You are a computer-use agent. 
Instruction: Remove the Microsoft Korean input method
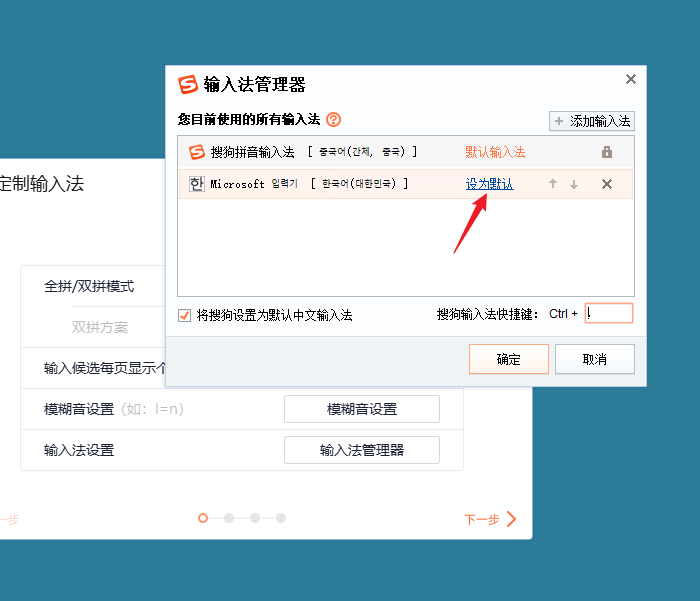[607, 184]
